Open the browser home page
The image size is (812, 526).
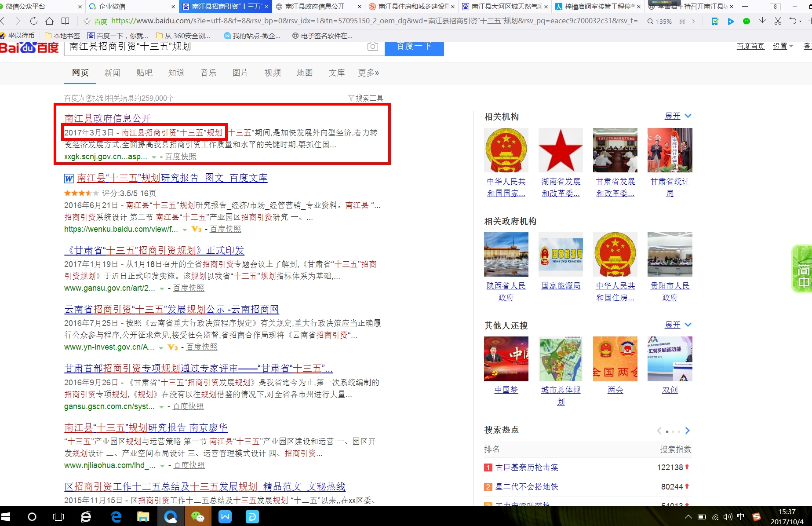pyautogui.click(x=49, y=21)
